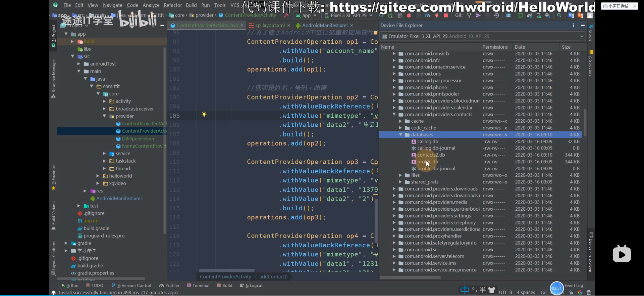
Task: Click Sync Project with Gradle Files icon
Action: pyautogui.click(x=529, y=15)
